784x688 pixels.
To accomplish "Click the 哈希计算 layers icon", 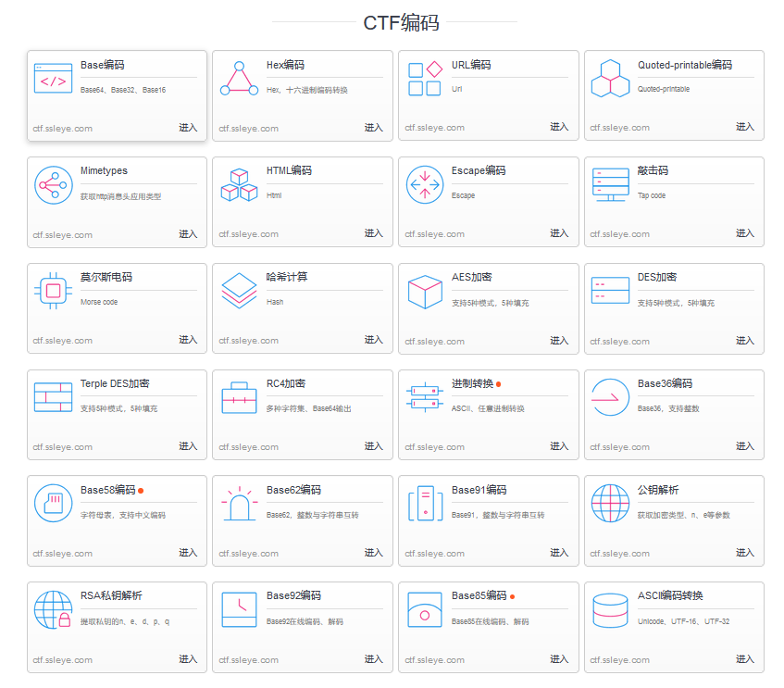I will pyautogui.click(x=239, y=291).
